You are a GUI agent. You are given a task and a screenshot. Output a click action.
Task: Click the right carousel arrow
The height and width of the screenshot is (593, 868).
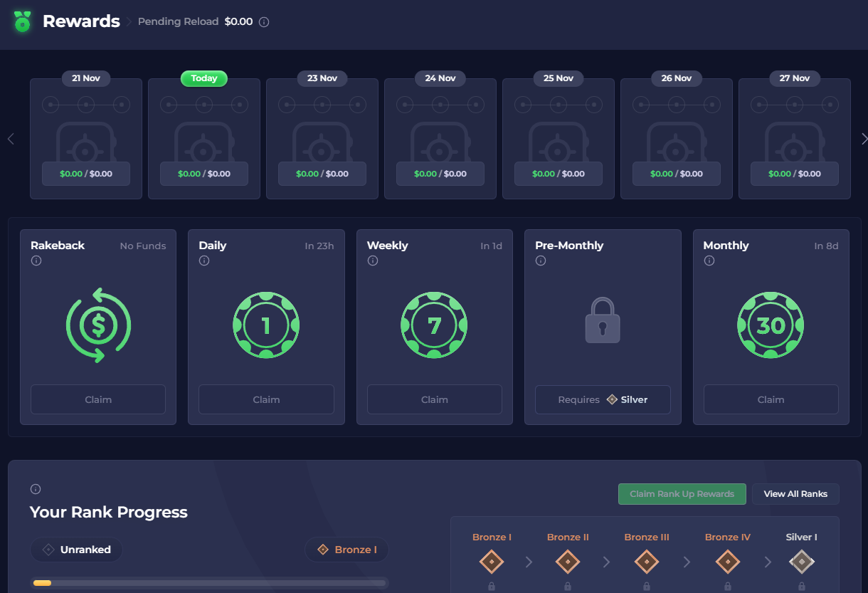[864, 139]
